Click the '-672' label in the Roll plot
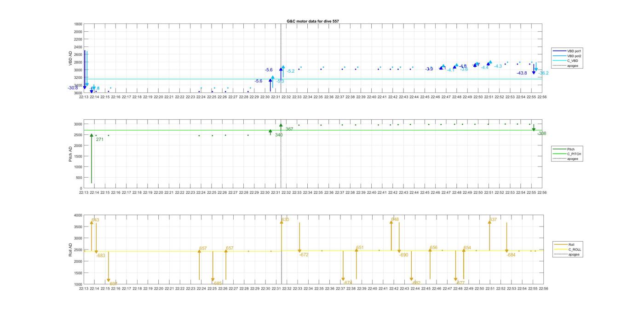Image resolution: width=644 pixels, height=319 pixels. pyautogui.click(x=304, y=255)
